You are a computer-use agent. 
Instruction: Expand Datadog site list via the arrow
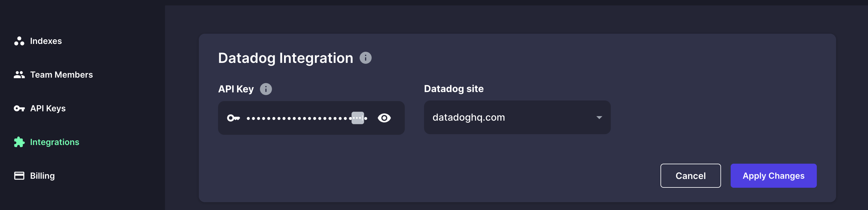coord(599,117)
